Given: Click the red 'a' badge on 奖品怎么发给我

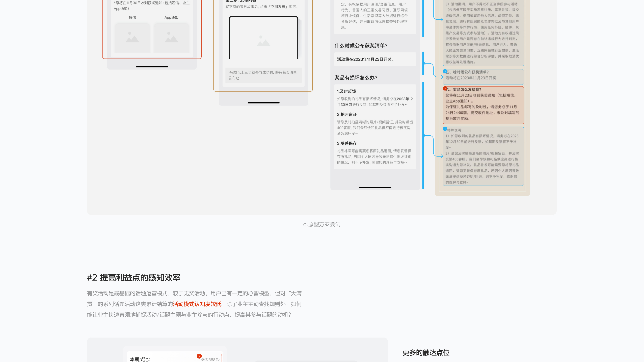Looking at the screenshot, I should pyautogui.click(x=445, y=88).
